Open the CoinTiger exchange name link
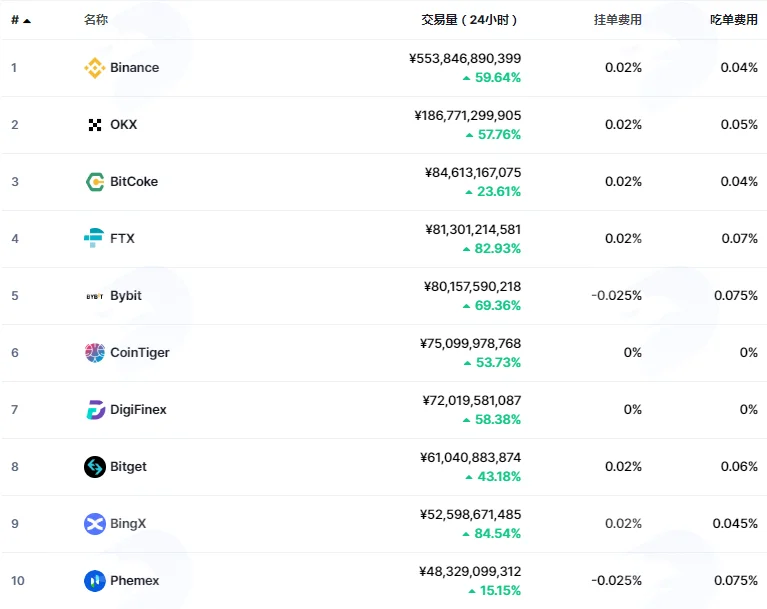 tap(140, 353)
